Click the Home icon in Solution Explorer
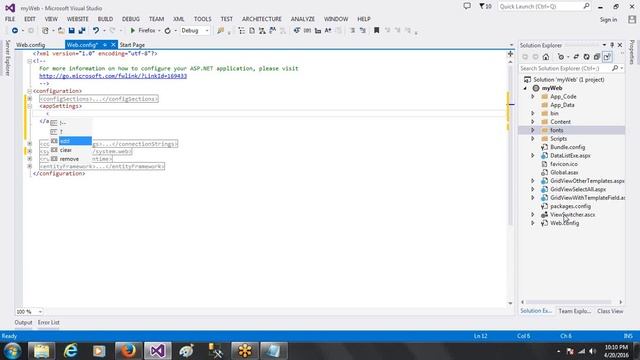 (546, 57)
